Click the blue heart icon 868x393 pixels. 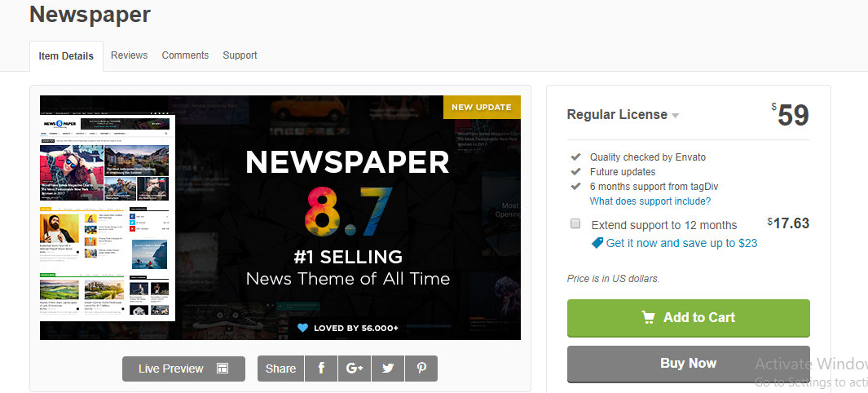pos(302,328)
